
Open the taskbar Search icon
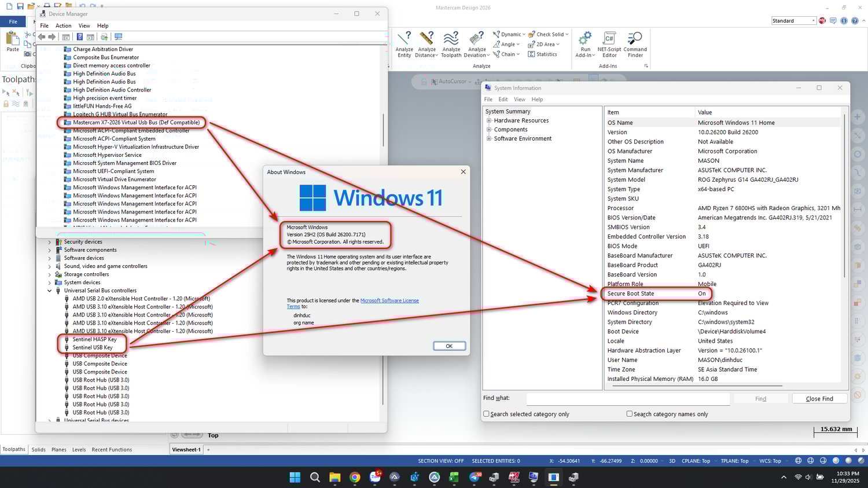click(315, 477)
